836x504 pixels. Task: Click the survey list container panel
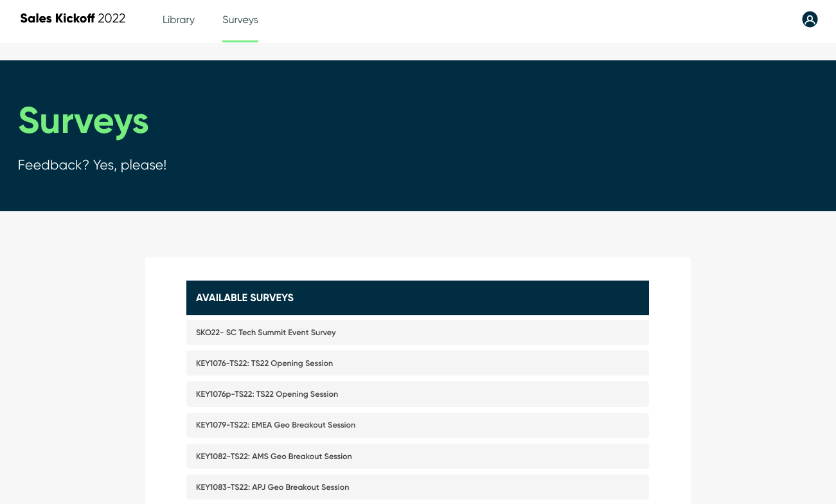[x=418, y=385]
